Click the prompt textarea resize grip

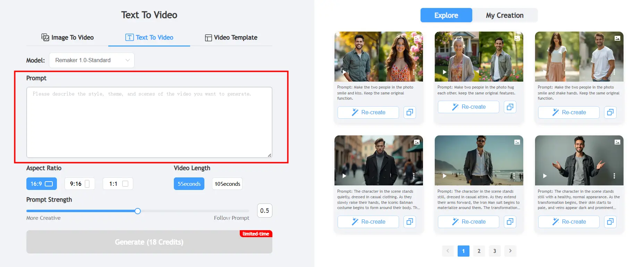coord(270,155)
